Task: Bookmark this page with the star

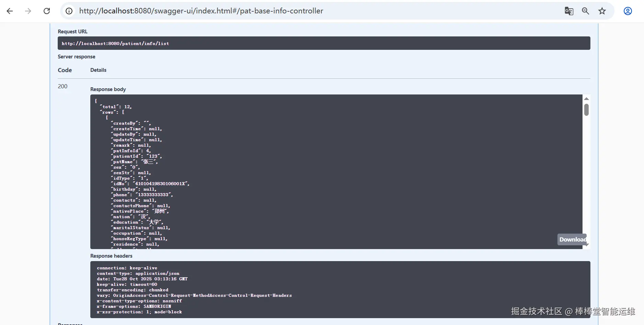Action: pyautogui.click(x=602, y=11)
